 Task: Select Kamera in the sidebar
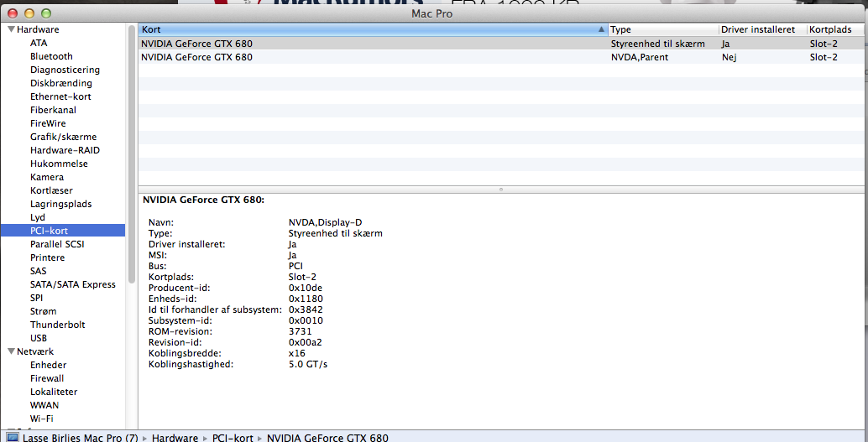coord(46,177)
